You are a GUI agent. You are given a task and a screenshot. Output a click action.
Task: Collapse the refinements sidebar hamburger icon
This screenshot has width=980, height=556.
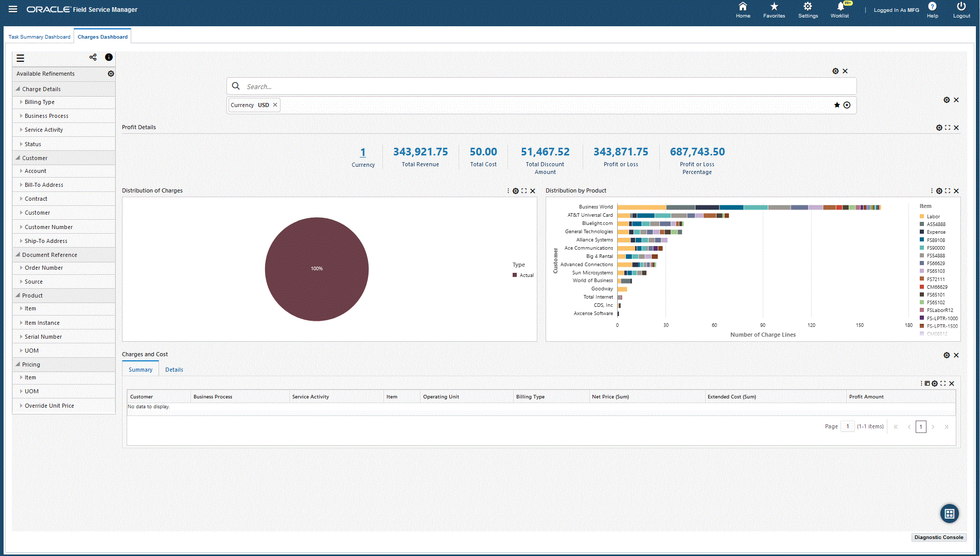tap(21, 58)
